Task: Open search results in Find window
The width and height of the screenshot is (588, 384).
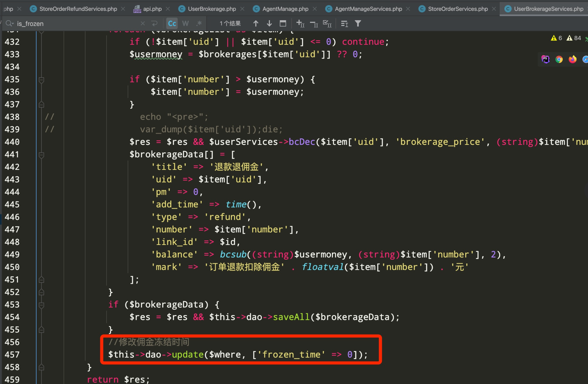Action: click(283, 23)
